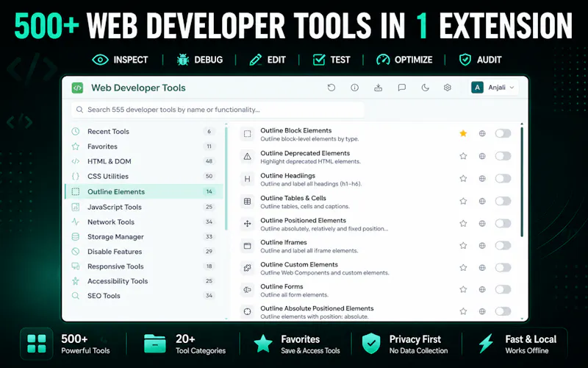Click globe icon for Outline Absolute Positioned Elements
The image size is (588, 368).
tap(482, 311)
